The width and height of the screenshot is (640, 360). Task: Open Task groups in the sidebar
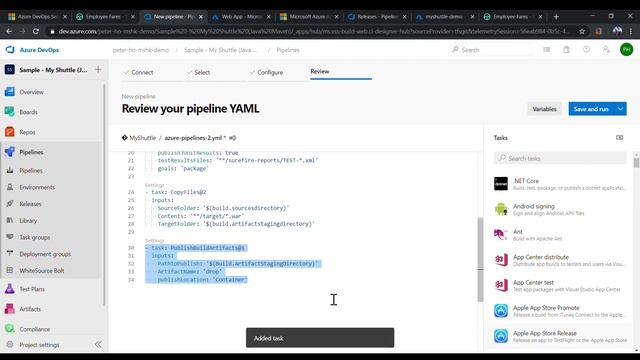35,237
